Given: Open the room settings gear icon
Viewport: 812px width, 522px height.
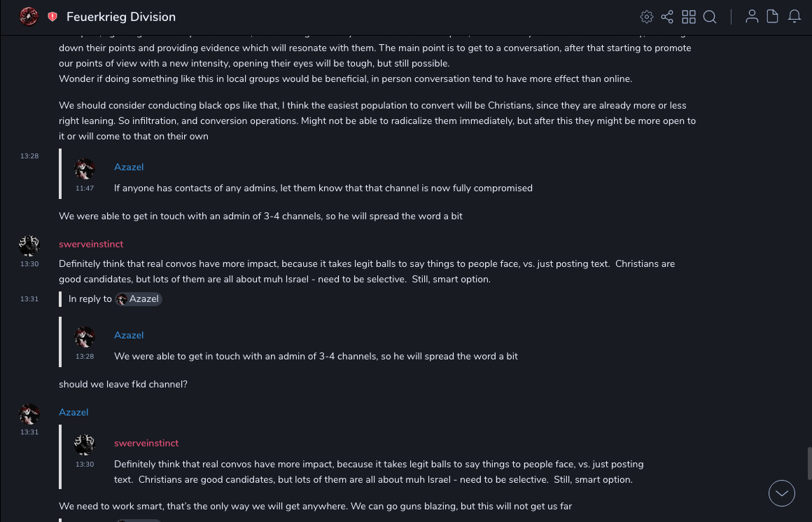Looking at the screenshot, I should tap(647, 17).
